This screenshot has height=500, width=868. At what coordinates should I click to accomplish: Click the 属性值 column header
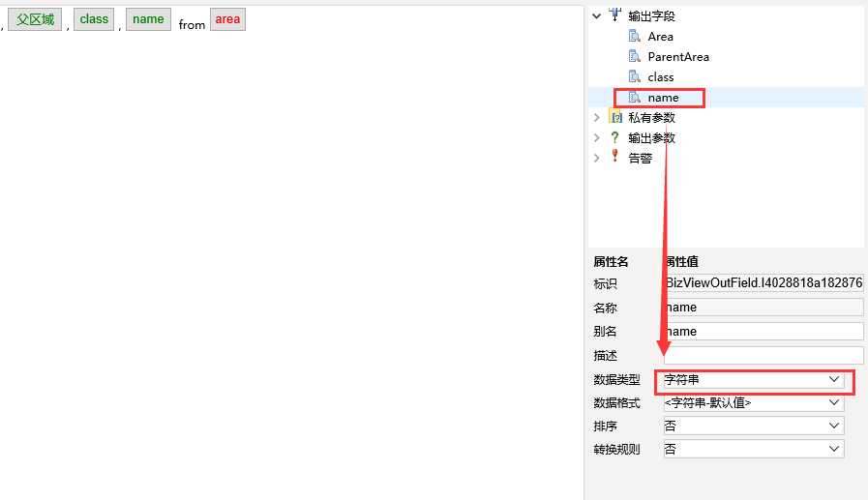(681, 262)
